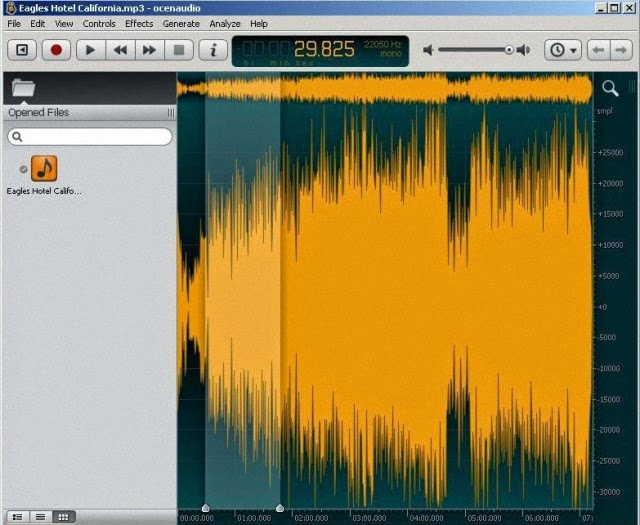The height and width of the screenshot is (525, 640).
Task: Open the clock history dropdown
Action: tap(563, 50)
